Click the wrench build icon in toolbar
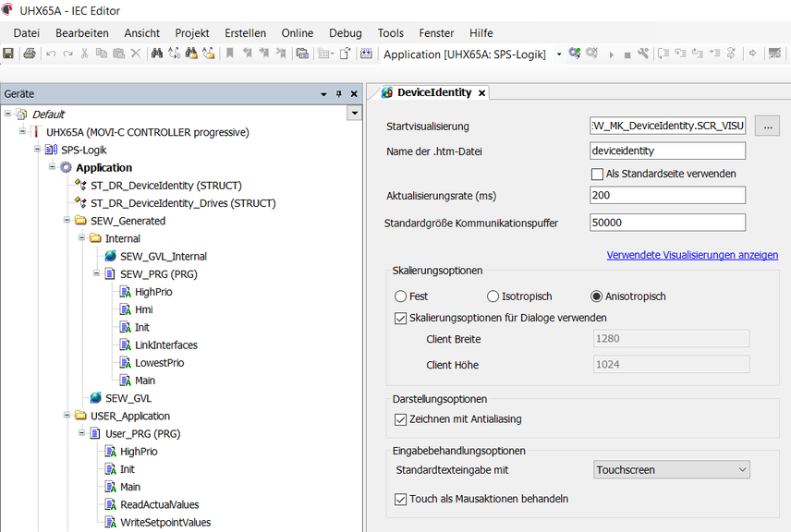 click(643, 54)
